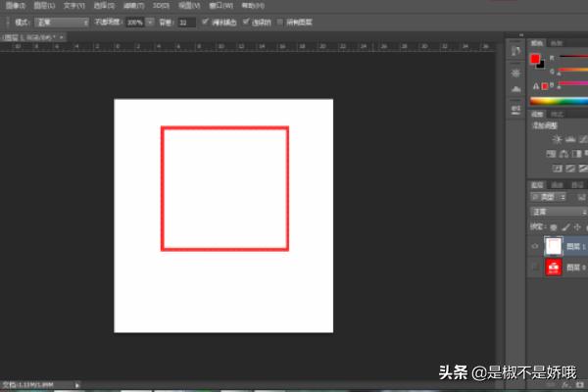Lock transparent pixels checkerboard icon
Image resolution: width=588 pixels, height=392 pixels.
pos(554,227)
